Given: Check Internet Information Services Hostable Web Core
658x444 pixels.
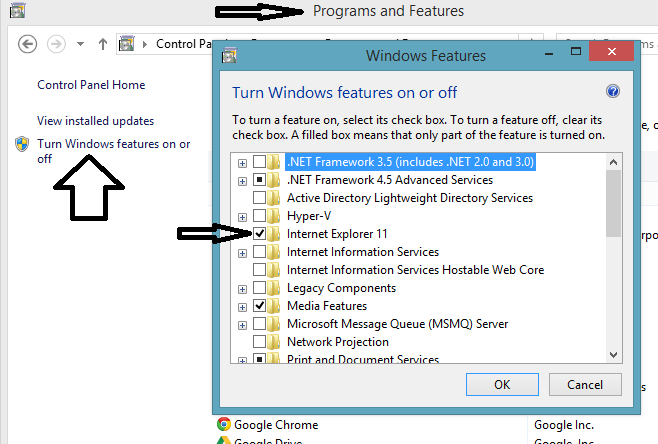Looking at the screenshot, I should [x=259, y=270].
